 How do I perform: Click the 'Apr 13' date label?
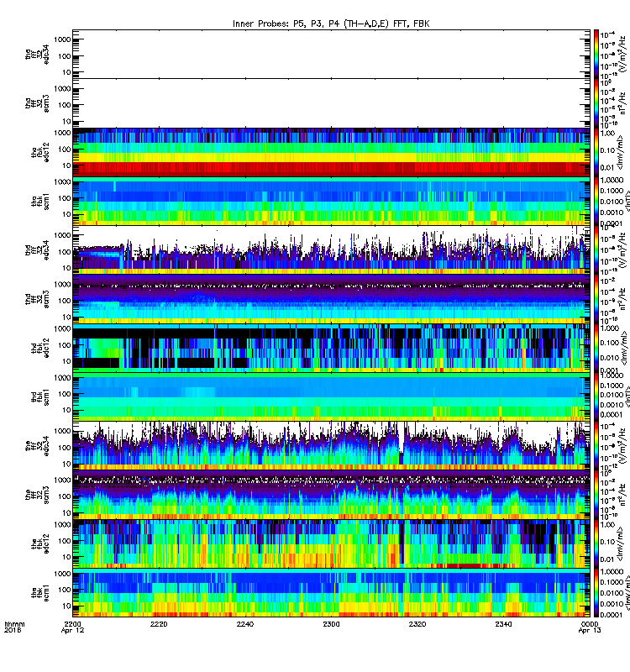(x=590, y=631)
